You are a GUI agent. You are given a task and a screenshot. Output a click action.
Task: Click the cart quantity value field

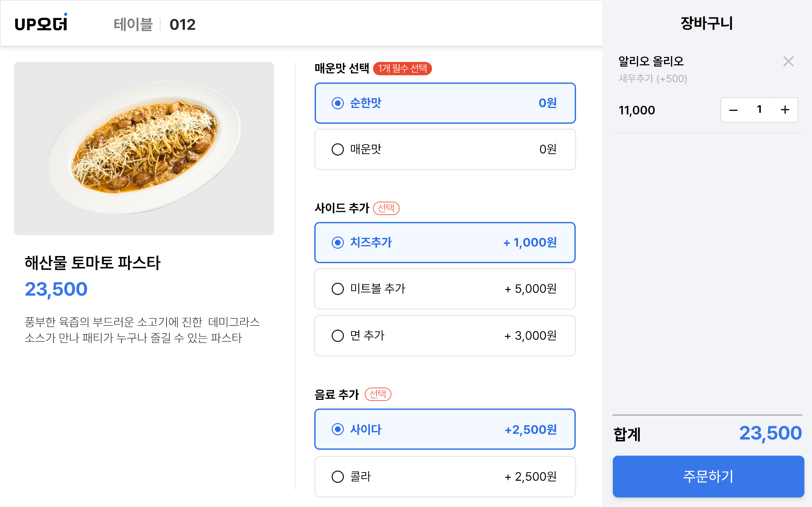pyautogui.click(x=759, y=110)
